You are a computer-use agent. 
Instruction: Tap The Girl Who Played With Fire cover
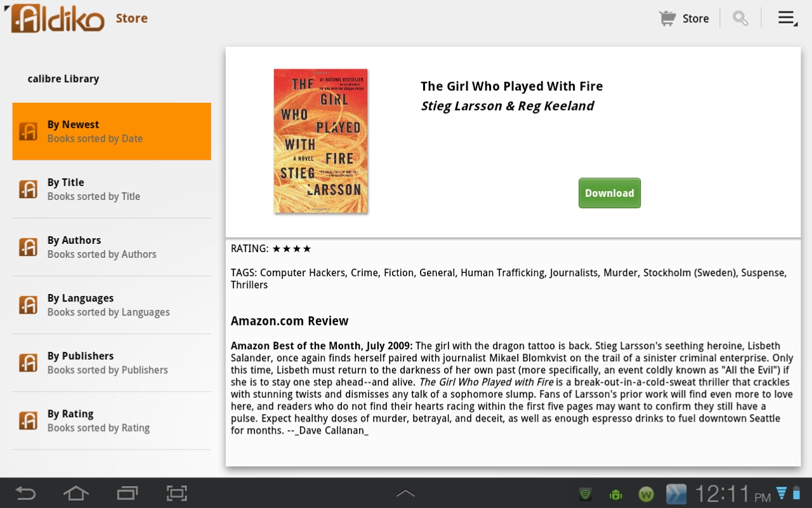321,141
